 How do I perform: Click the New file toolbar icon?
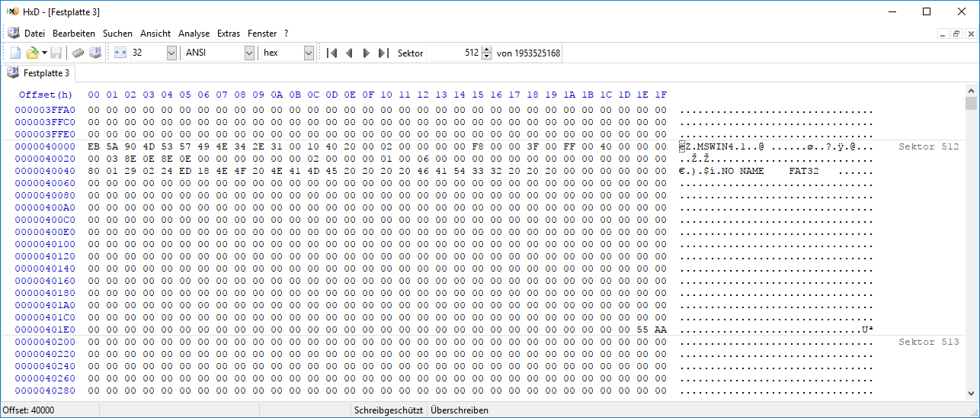pos(15,53)
